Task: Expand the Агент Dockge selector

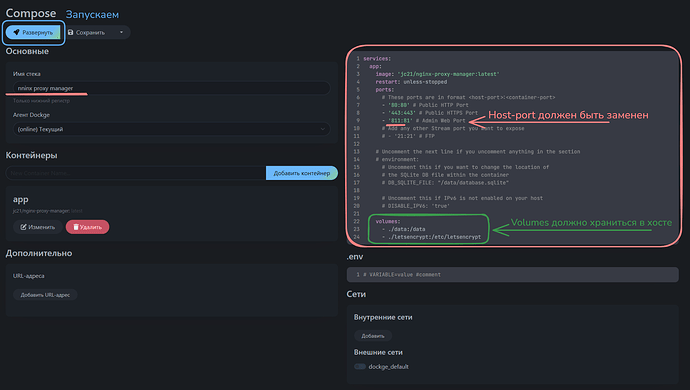Action: (x=172, y=129)
